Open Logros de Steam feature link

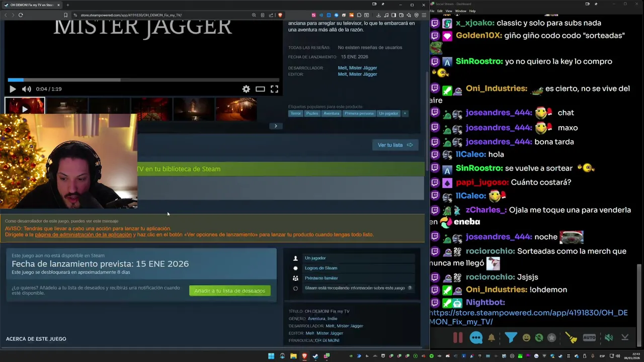(321, 268)
